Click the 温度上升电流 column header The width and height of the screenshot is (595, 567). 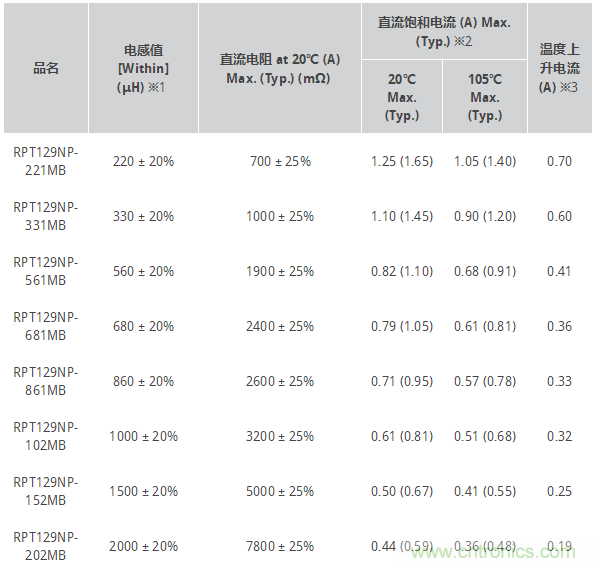560,68
